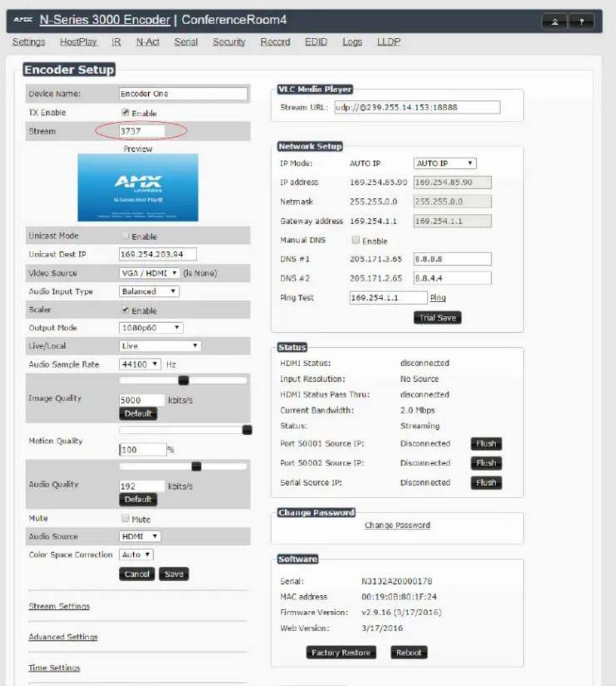Open the IR menu item
The height and width of the screenshot is (686, 616).
(116, 42)
